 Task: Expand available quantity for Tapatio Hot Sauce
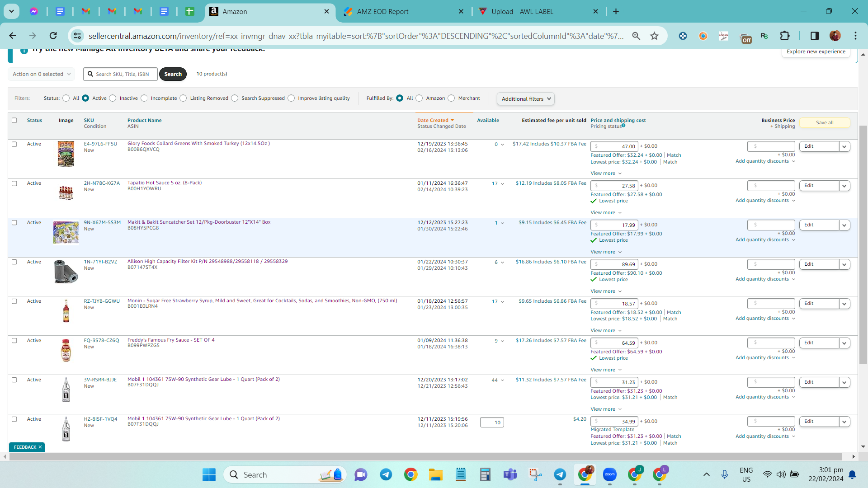(x=502, y=184)
